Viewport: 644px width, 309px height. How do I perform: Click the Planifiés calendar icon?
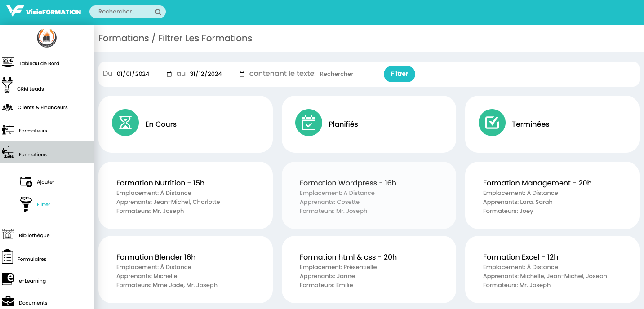coord(309,123)
